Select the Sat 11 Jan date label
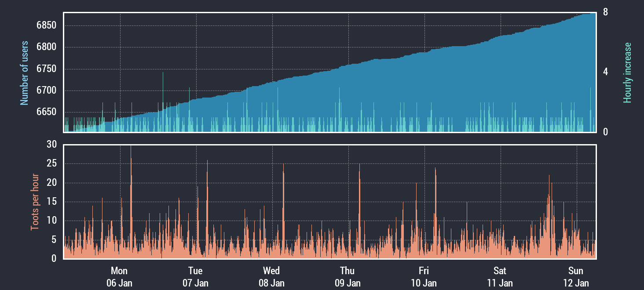The width and height of the screenshot is (644, 290). (x=500, y=276)
